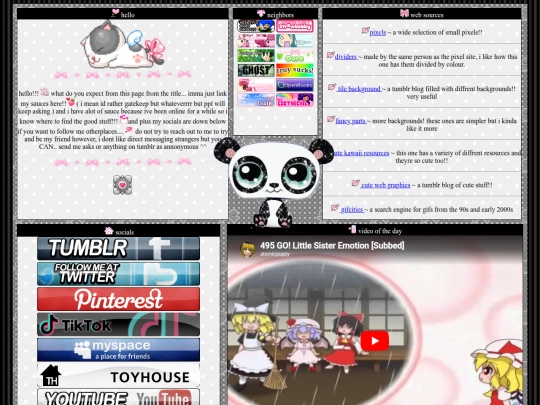Viewport: 540px width, 405px height.
Task: Open the teal-haired Miku neighbor button
Action: pyautogui.click(x=295, y=41)
